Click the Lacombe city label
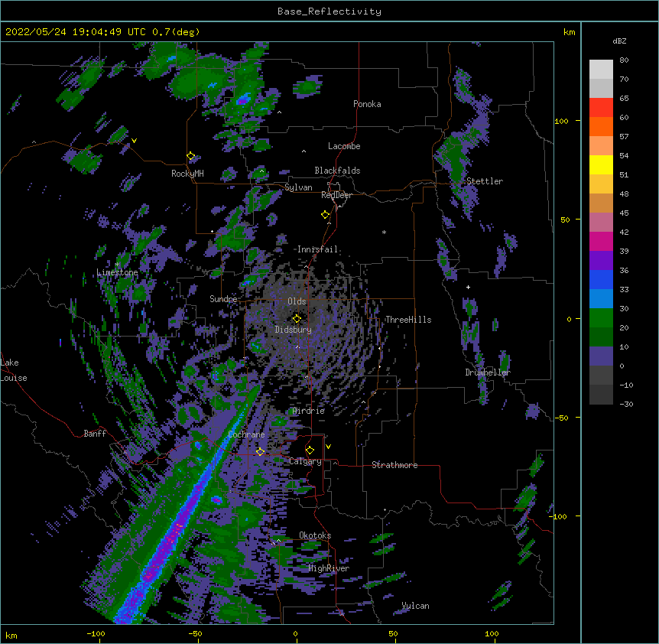659x644 pixels. (x=344, y=146)
